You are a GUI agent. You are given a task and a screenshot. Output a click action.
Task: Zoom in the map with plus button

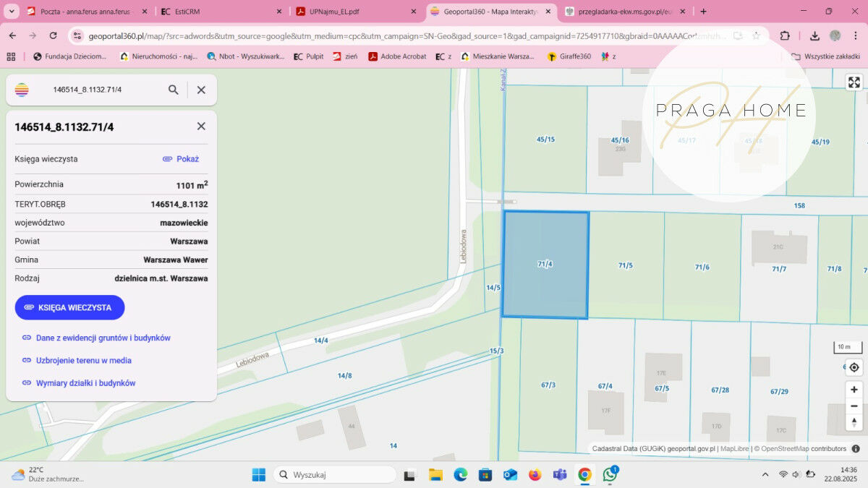point(854,390)
